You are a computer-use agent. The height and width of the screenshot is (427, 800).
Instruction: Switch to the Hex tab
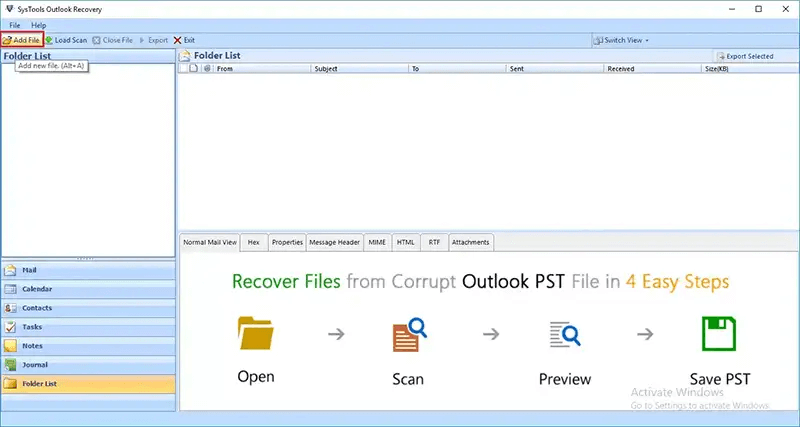click(x=254, y=242)
